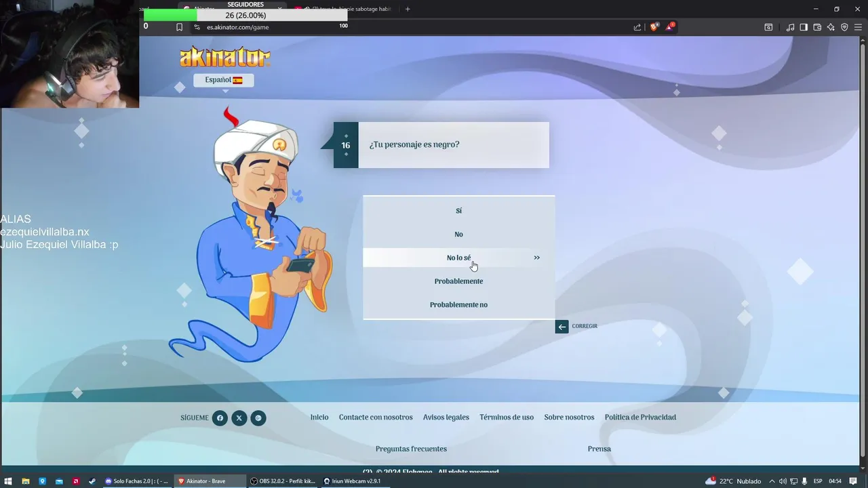Answer Sí to the question
This screenshot has height=488, width=868.
458,211
